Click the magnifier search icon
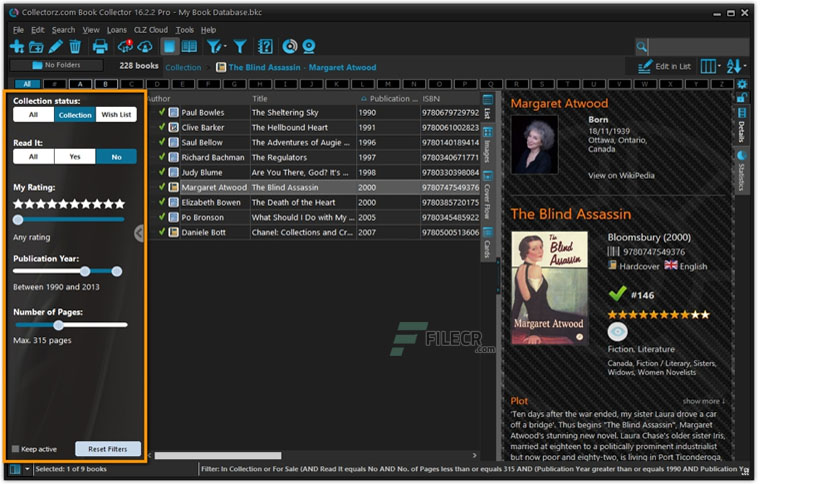Viewport: 836px width, 484px height. (642, 47)
